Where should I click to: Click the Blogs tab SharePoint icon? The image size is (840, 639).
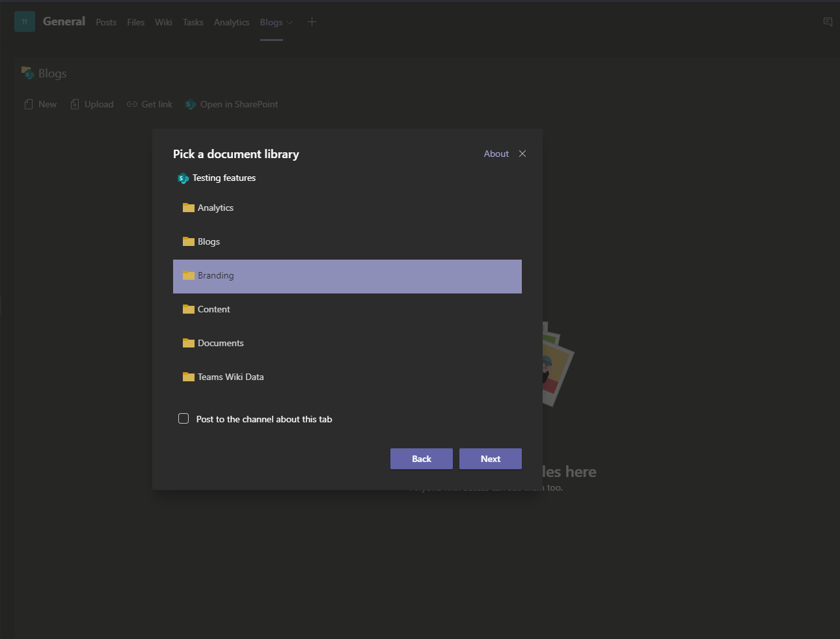pyautogui.click(x=27, y=72)
